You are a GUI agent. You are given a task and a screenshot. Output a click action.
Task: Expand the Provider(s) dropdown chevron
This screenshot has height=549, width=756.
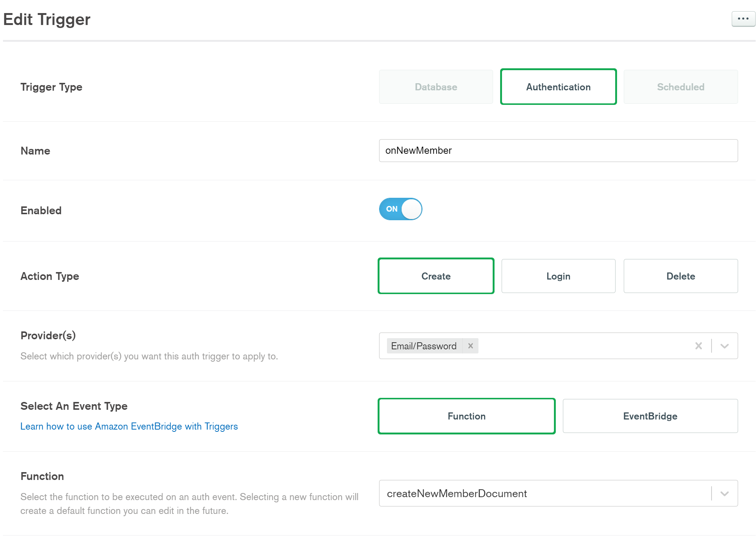725,346
